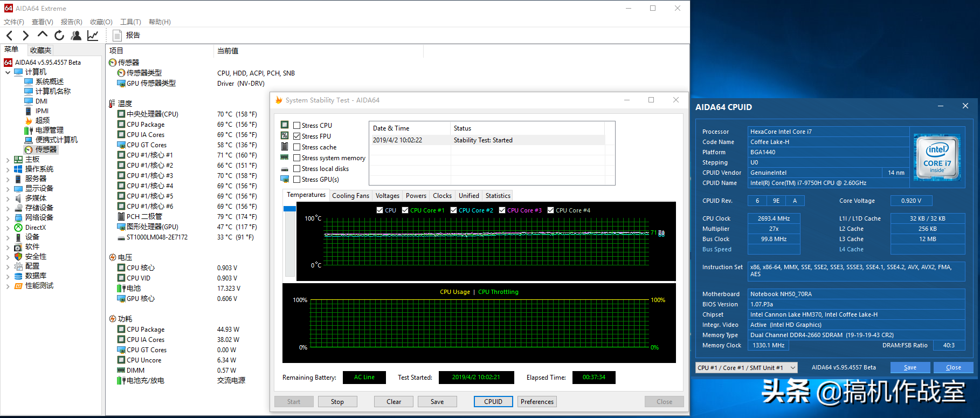The width and height of the screenshot is (980, 418).
Task: Click the 操作系统 Windows icon in the tree
Action: (x=18, y=169)
